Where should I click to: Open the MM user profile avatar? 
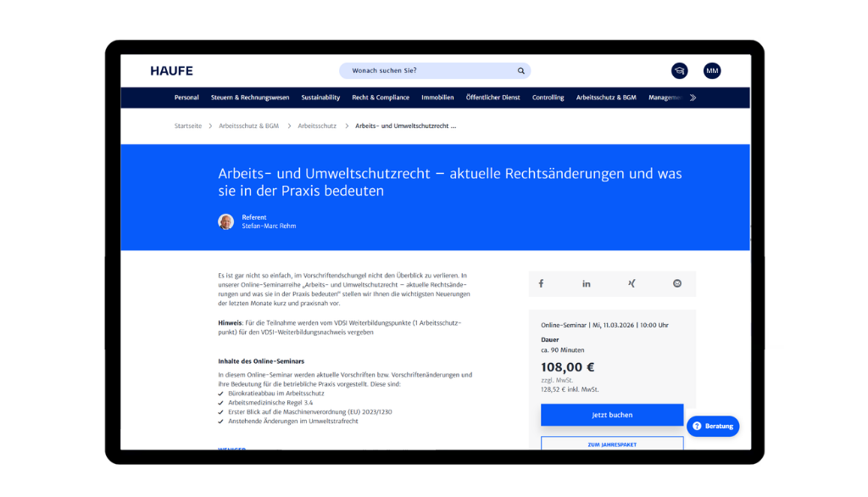click(712, 70)
